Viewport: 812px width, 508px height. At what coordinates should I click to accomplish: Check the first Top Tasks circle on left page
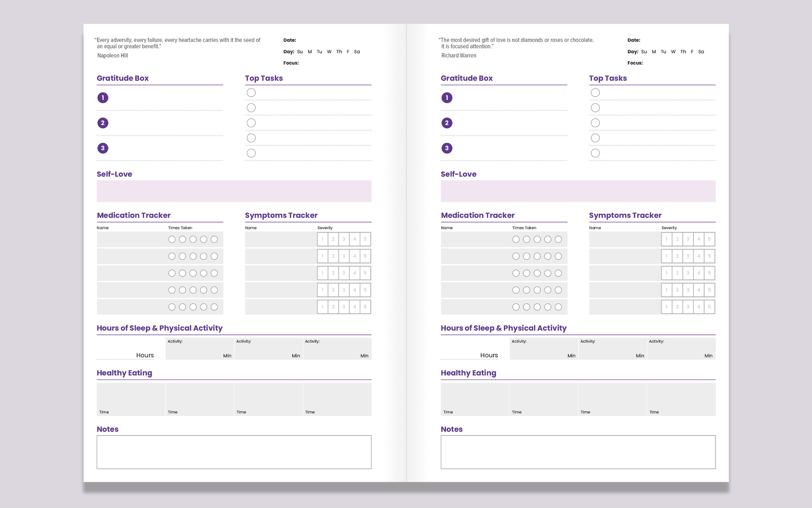(x=251, y=93)
